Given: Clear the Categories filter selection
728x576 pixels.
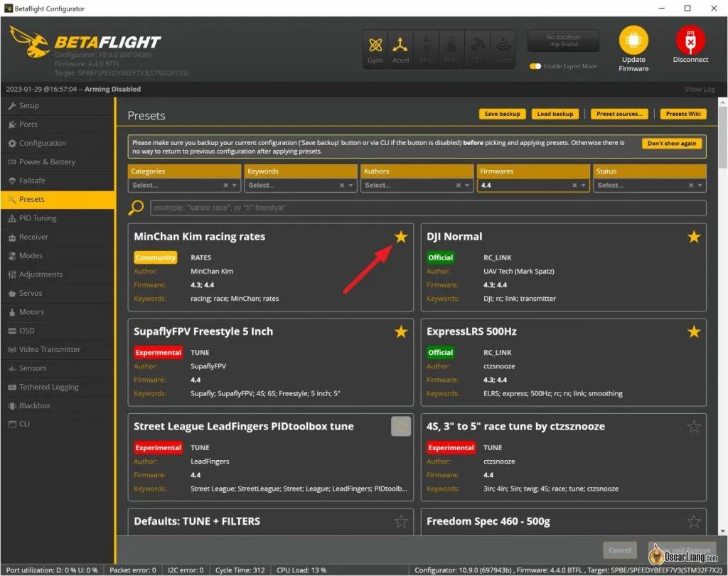Looking at the screenshot, I should point(225,186).
